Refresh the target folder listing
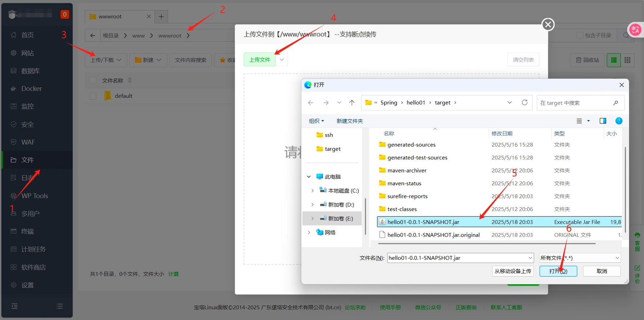The image size is (644, 320). (525, 102)
